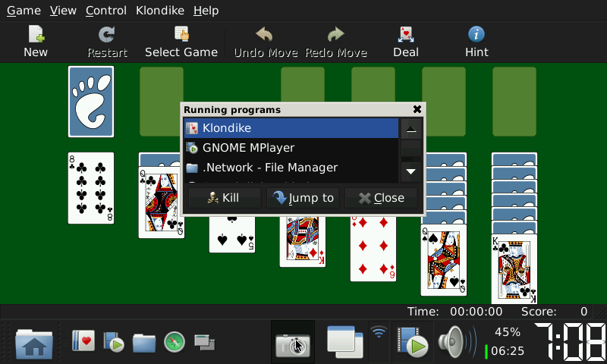
Task: Click the Close button in the Running programs dialog
Action: tap(381, 198)
